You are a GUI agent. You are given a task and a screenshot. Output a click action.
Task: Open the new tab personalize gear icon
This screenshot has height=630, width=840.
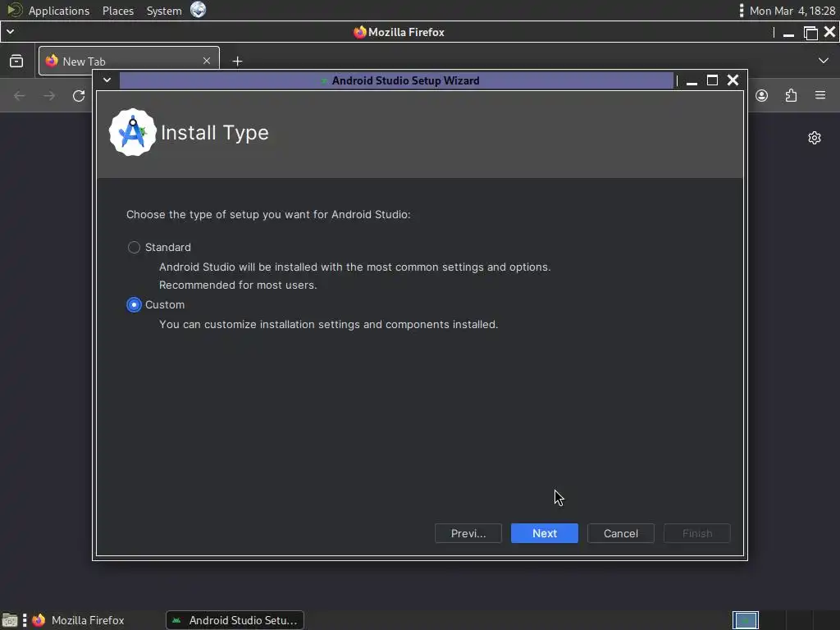pyautogui.click(x=815, y=138)
